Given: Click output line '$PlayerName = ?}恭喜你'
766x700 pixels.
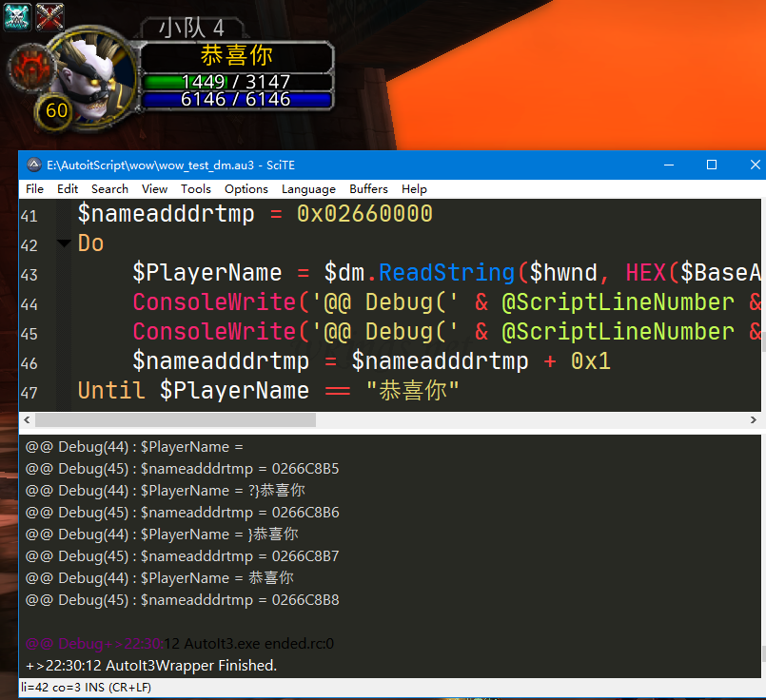Looking at the screenshot, I should coord(166,491).
